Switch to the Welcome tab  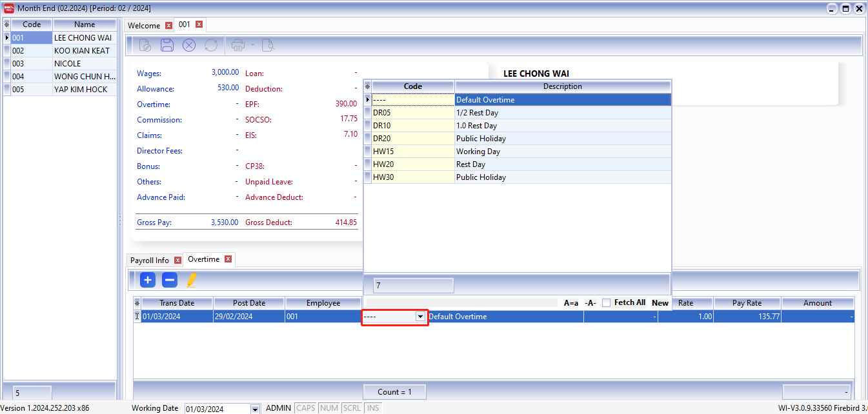click(x=144, y=25)
